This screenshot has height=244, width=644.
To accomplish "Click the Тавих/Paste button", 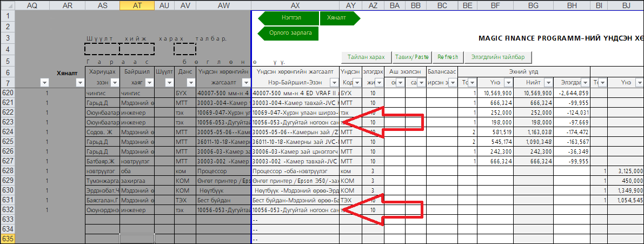I will click(x=411, y=57).
